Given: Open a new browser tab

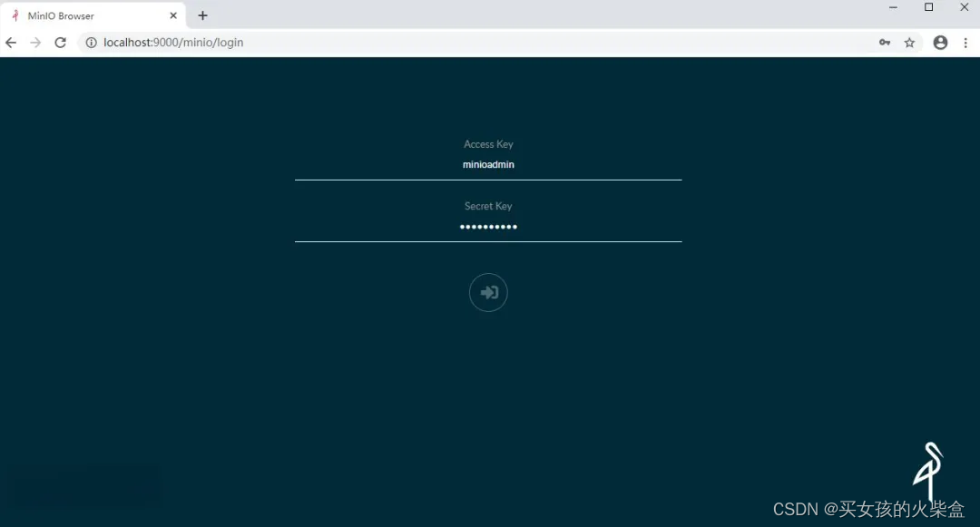Looking at the screenshot, I should (x=202, y=15).
